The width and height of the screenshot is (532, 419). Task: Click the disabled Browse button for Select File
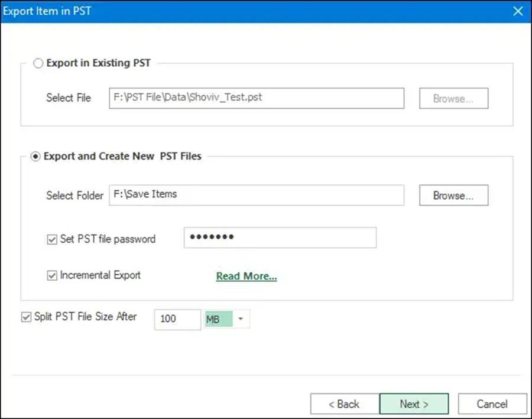click(453, 98)
